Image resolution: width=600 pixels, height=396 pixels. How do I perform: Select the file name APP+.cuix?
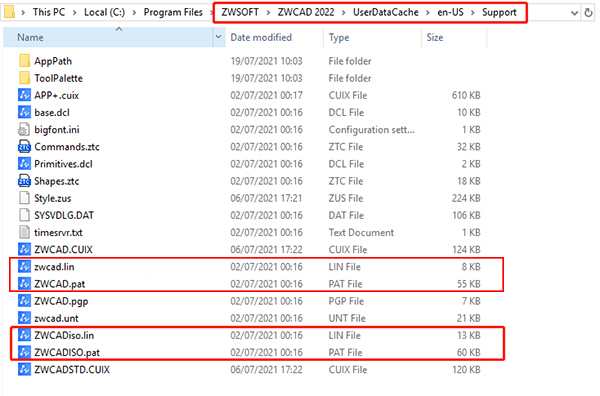pos(57,95)
